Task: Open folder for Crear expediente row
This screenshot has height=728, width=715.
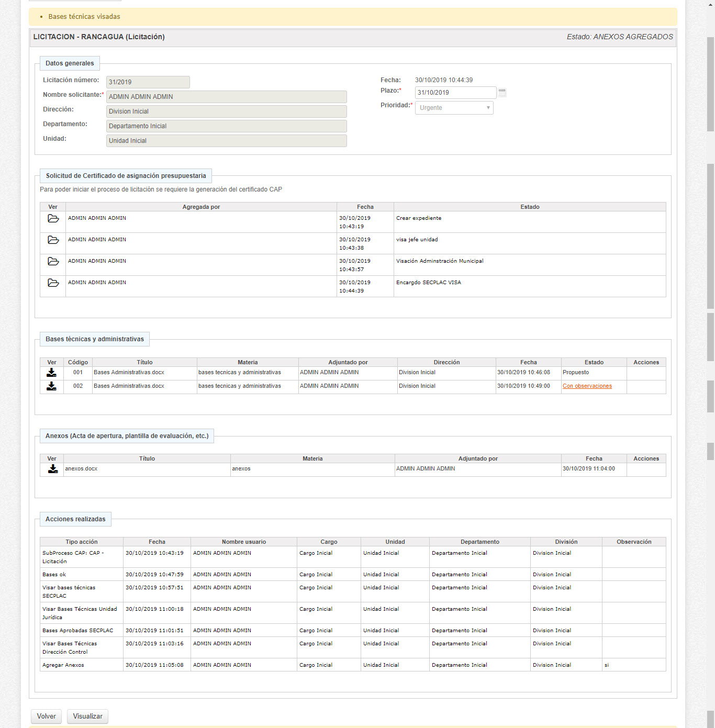Action: click(x=53, y=218)
